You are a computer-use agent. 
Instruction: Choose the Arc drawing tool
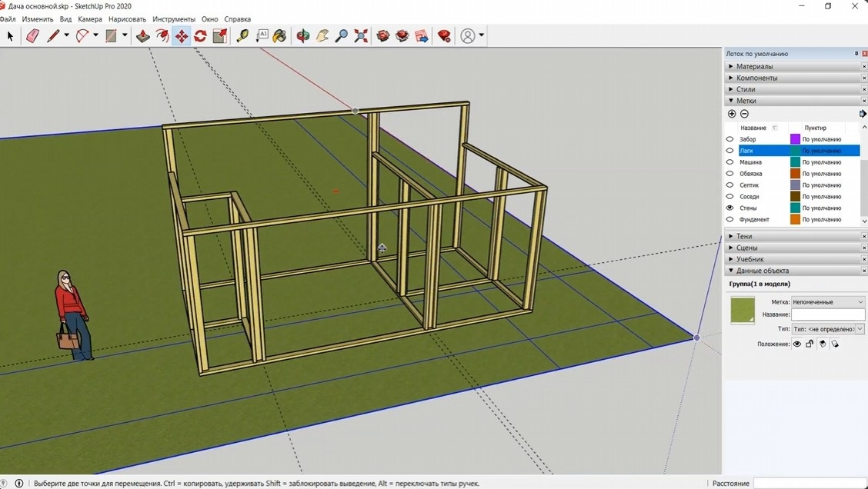click(x=82, y=36)
